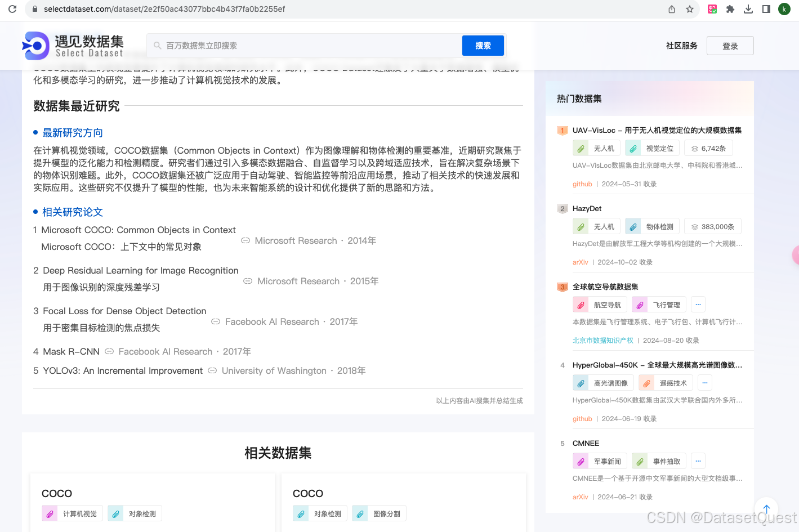Screen dimensions: 799x532
Task: Click the 登录 login button
Action: 730,46
